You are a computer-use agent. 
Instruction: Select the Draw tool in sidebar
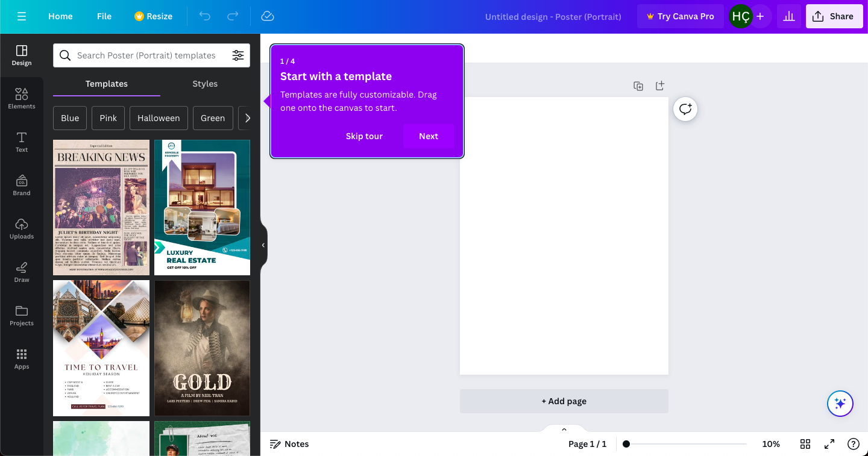[x=22, y=272]
